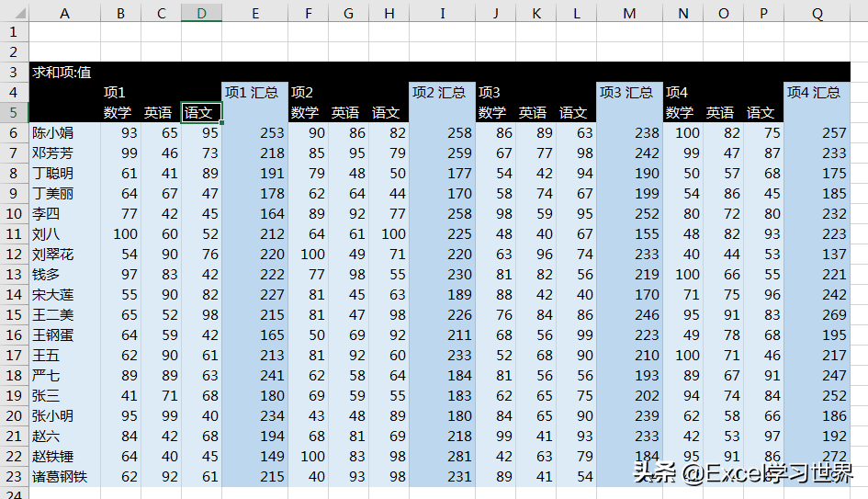Click the name cell '诸葛钢铁'
Screen dimensions: 868x499
(65, 476)
